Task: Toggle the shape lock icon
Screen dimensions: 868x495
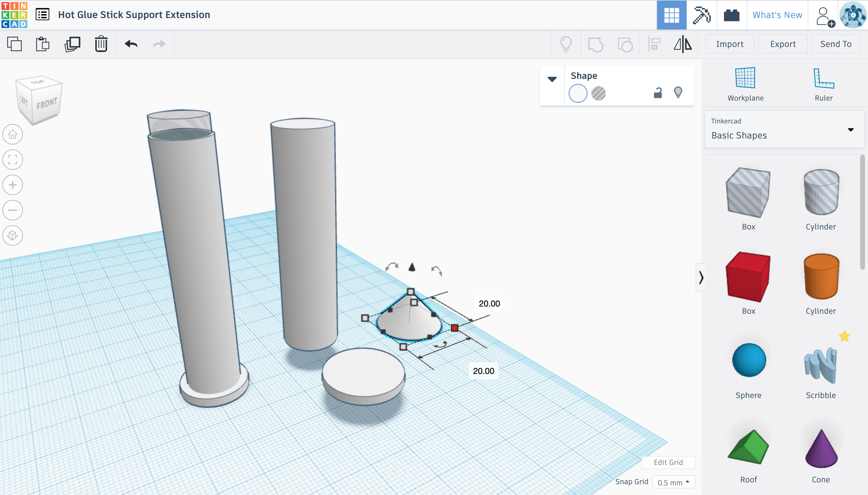Action: point(658,93)
